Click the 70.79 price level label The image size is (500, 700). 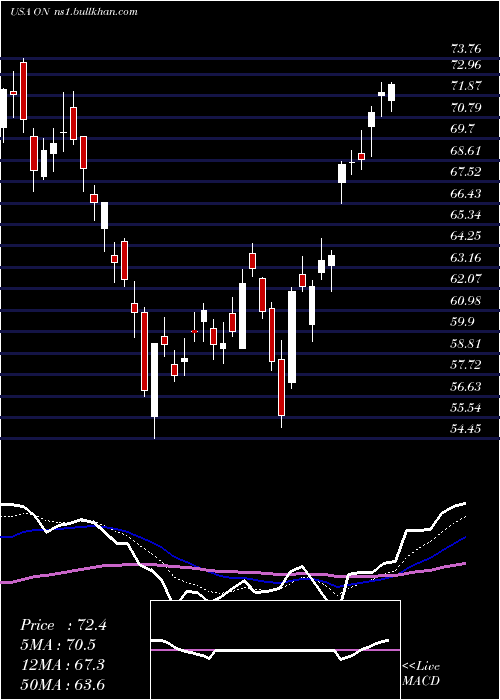tap(467, 108)
